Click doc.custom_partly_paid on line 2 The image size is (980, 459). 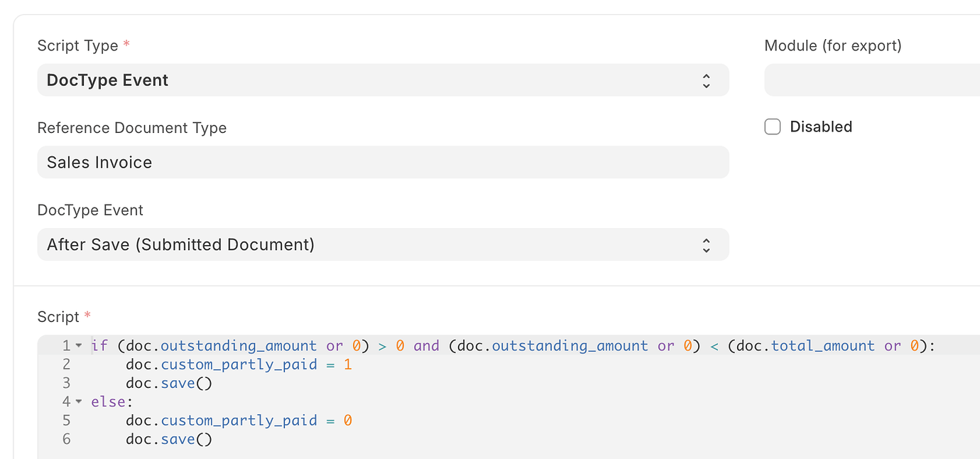[x=222, y=364]
